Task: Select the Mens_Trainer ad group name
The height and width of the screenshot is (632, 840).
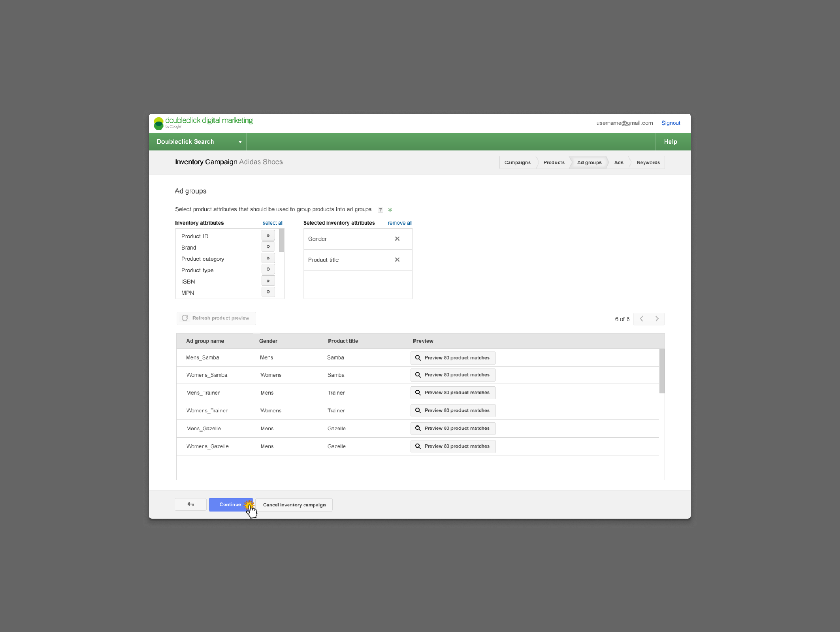Action: (x=203, y=393)
